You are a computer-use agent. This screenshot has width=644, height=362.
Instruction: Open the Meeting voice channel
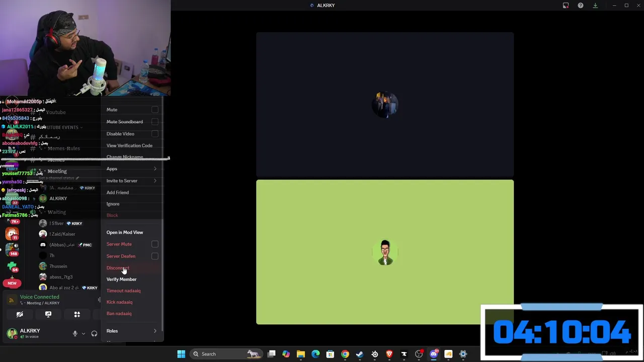tap(57, 171)
